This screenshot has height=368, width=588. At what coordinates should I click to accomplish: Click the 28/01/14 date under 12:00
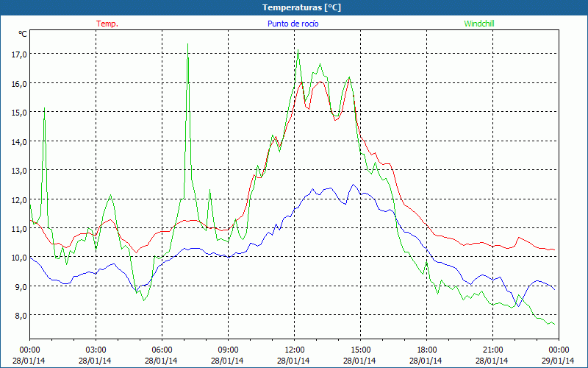pyautogui.click(x=293, y=361)
